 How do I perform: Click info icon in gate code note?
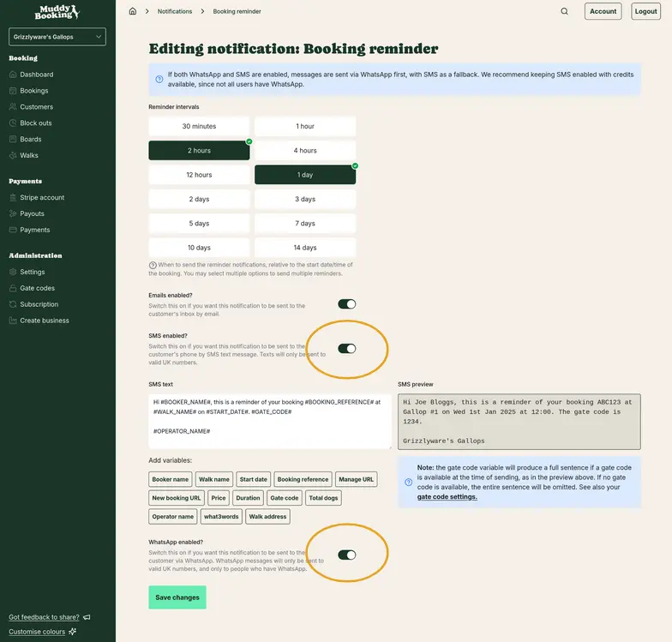[408, 482]
